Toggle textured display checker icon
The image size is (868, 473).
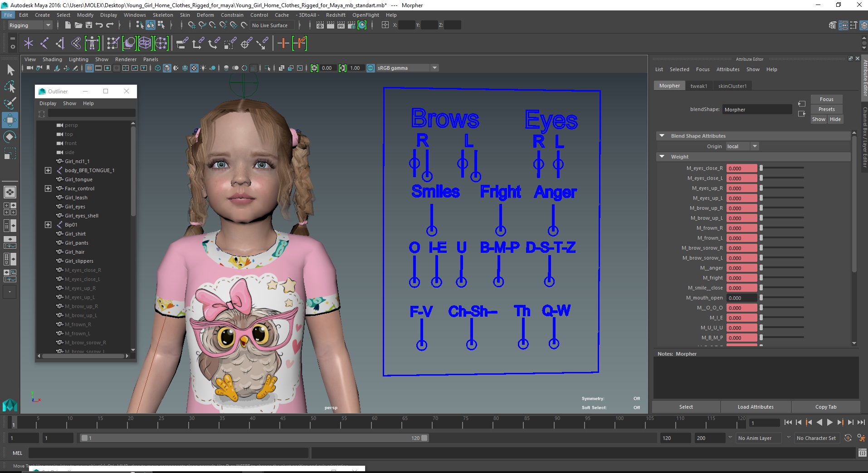coord(194,68)
